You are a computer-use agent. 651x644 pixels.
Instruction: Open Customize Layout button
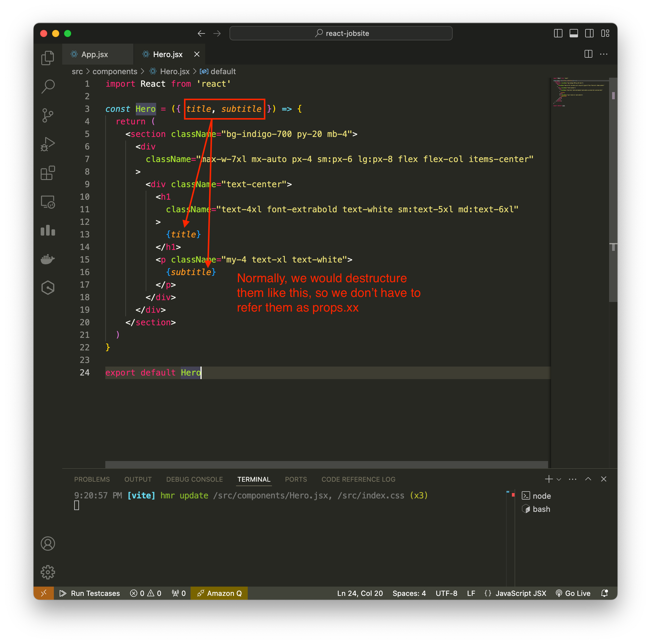605,33
